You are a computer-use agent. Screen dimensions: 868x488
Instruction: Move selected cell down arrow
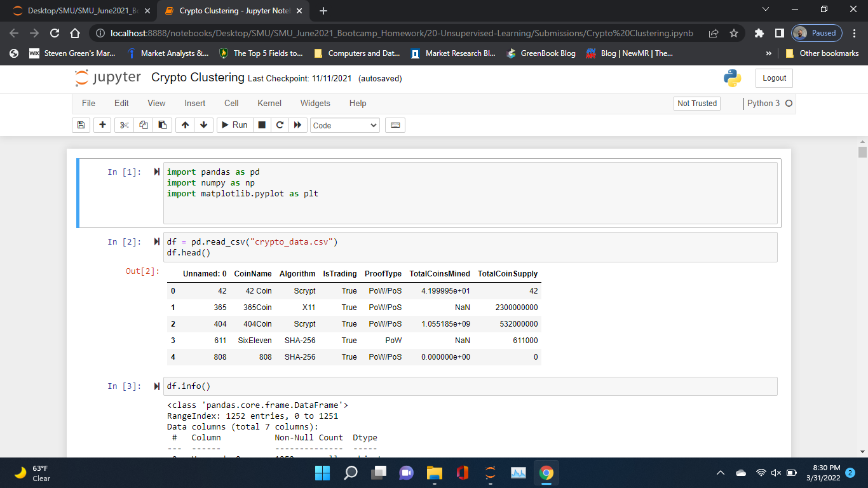tap(203, 125)
